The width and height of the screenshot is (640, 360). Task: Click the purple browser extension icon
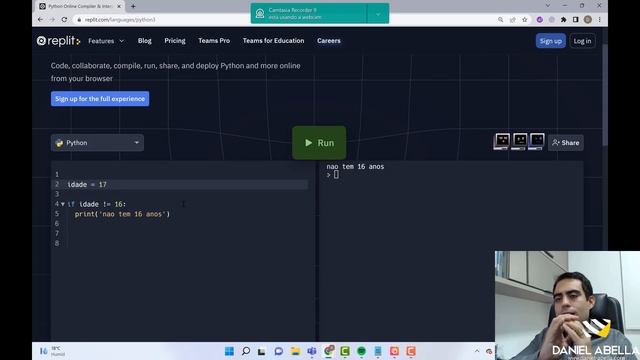pyautogui.click(x=540, y=20)
